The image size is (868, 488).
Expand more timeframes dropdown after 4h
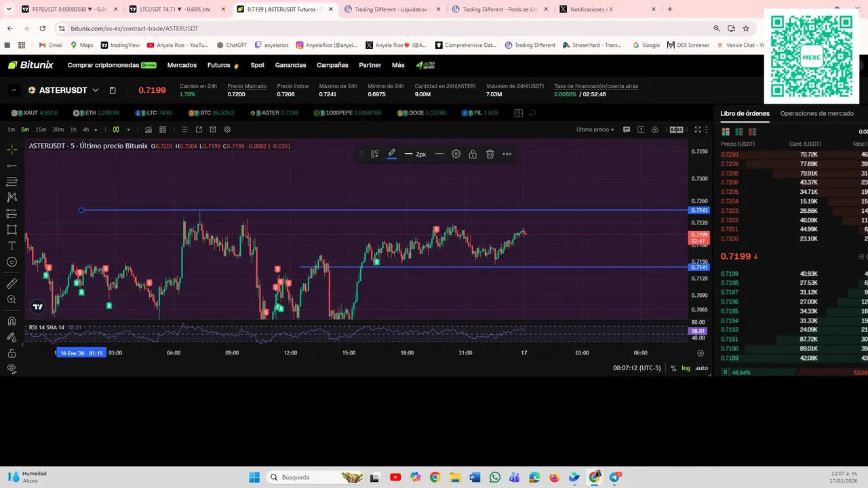[x=96, y=129]
